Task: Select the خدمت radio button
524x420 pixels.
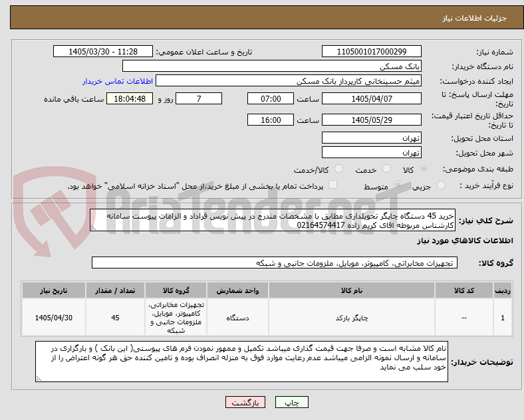Action: [386, 169]
